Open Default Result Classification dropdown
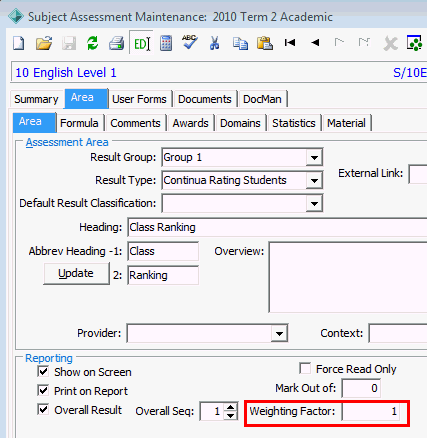Image resolution: width=427 pixels, height=438 pixels. pyautogui.click(x=314, y=203)
